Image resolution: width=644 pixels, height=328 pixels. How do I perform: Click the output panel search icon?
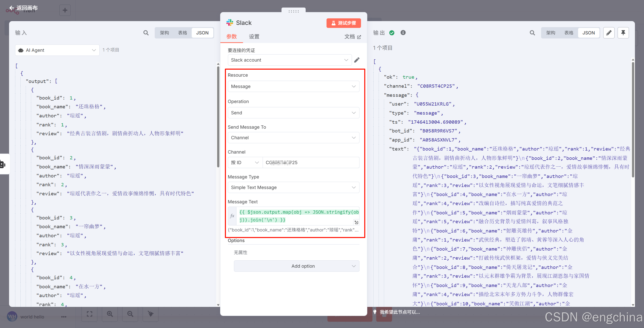coord(532,33)
